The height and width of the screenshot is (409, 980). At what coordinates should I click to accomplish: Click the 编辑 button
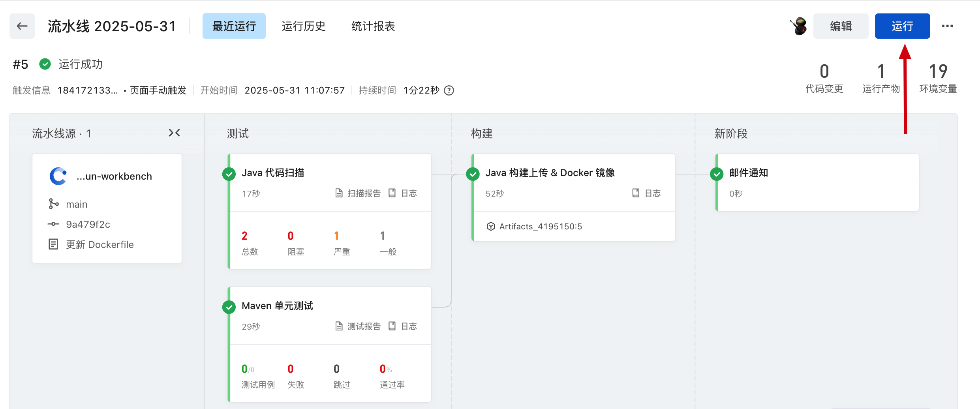click(841, 26)
